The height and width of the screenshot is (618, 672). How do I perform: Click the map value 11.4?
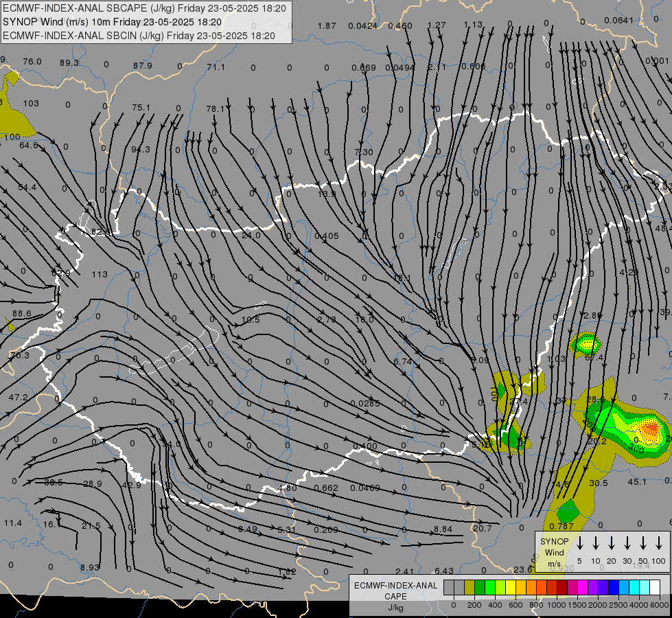[13, 523]
